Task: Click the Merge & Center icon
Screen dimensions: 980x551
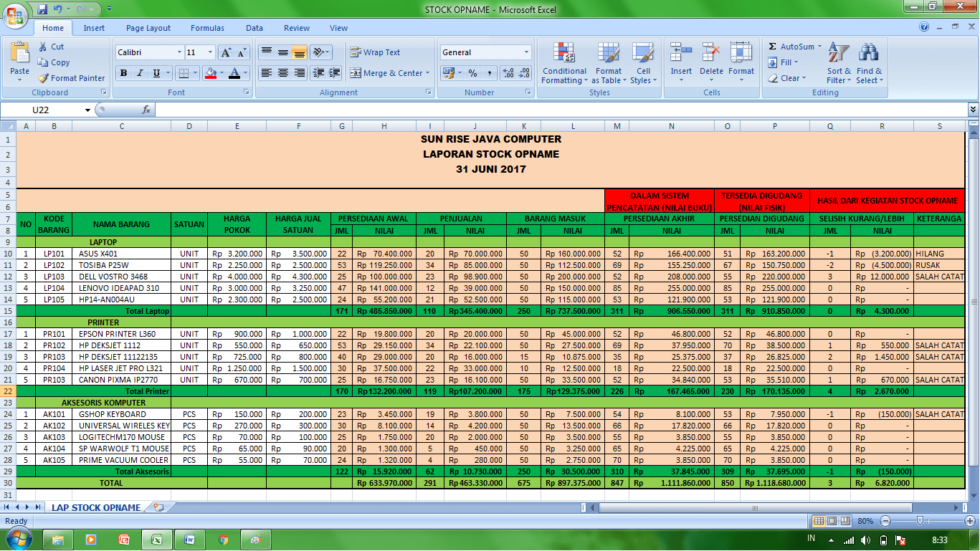Action: [x=356, y=73]
